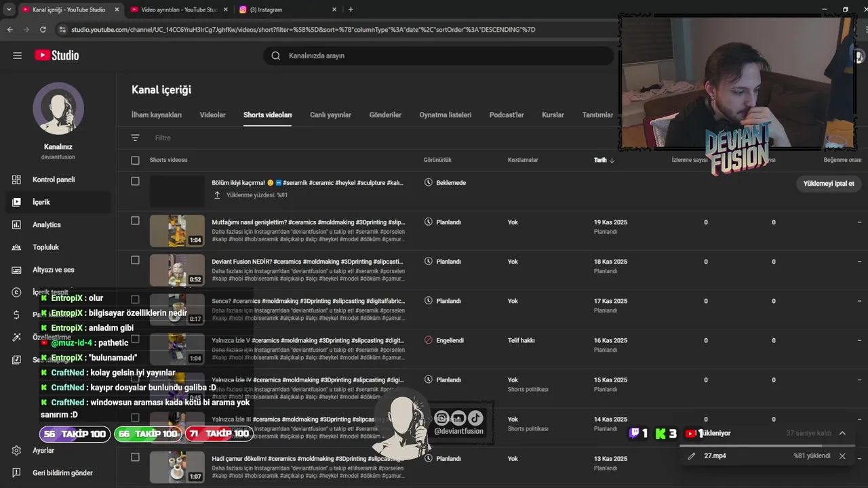This screenshot has height=488, width=868.
Task: Click Beklemede status icon on uploading row
Action: coord(428,182)
